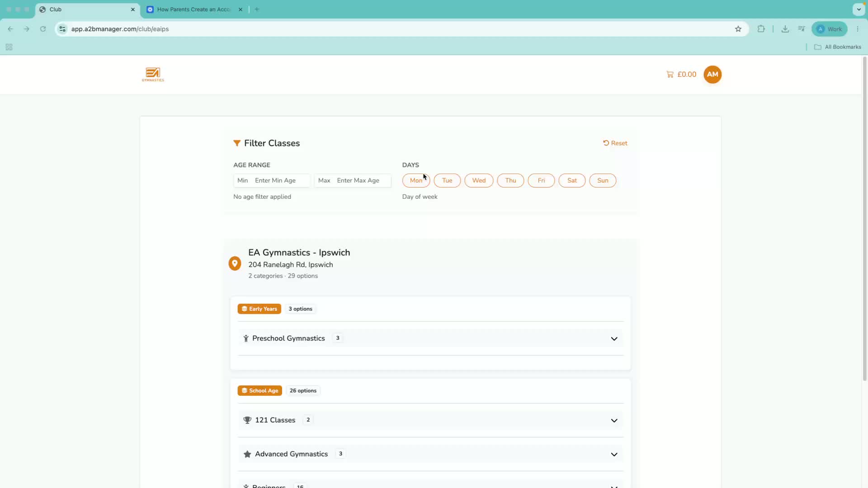868x488 pixels.
Task: Open the shopping cart showing £0.00
Action: pyautogui.click(x=681, y=75)
